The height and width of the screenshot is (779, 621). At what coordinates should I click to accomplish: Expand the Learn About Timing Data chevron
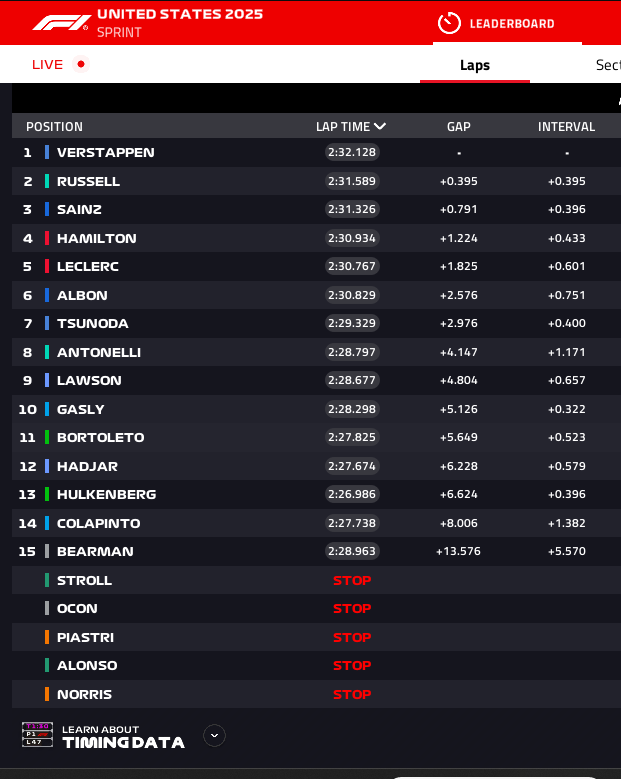point(214,735)
